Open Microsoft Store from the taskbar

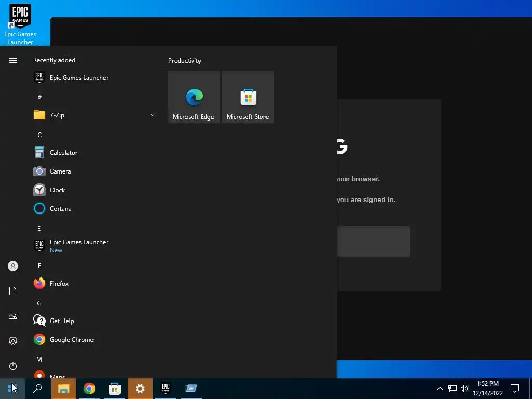pyautogui.click(x=115, y=389)
